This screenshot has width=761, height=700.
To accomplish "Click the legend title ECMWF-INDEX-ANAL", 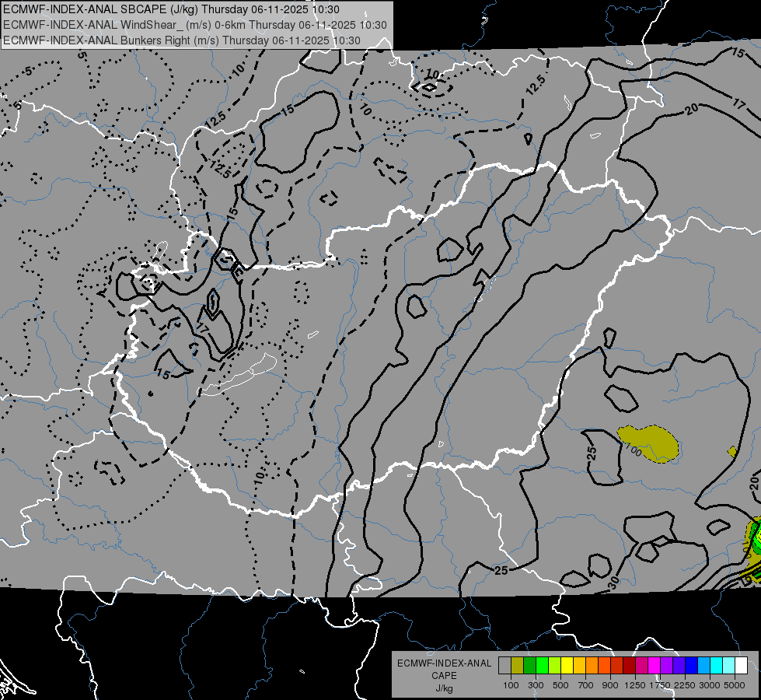I will point(444,663).
